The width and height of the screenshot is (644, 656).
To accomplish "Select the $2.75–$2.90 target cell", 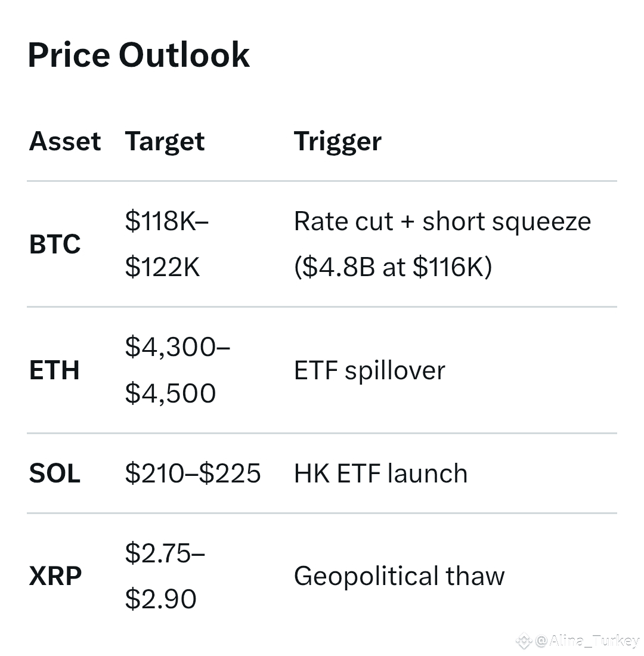I will pyautogui.click(x=165, y=576).
